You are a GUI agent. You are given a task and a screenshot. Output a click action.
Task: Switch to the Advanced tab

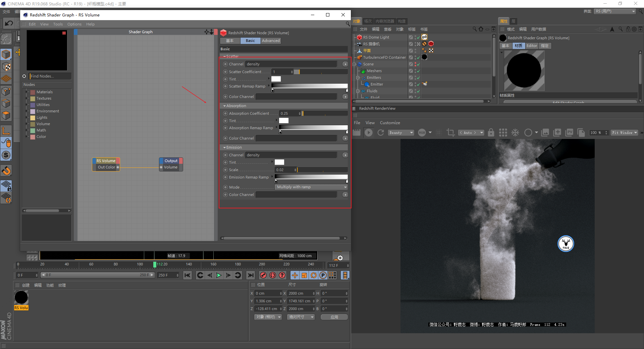[x=271, y=41]
